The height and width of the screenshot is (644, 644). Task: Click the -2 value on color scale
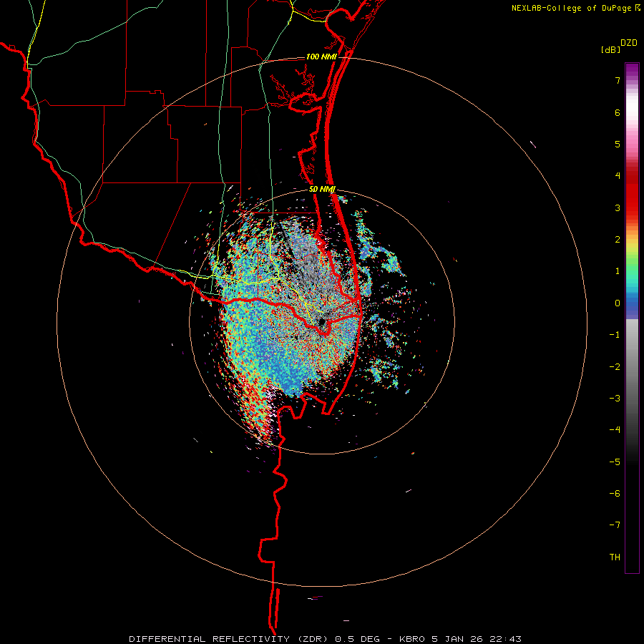615,367
